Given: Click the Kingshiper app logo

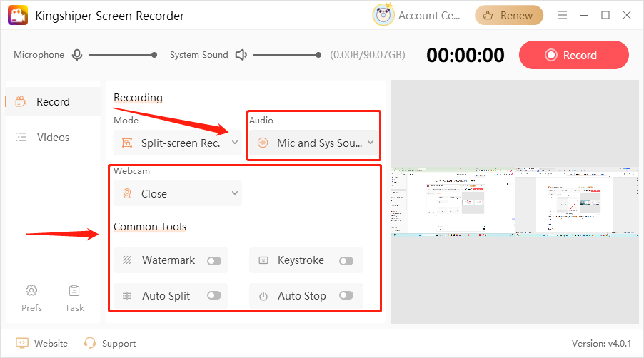Looking at the screenshot, I should pos(18,15).
